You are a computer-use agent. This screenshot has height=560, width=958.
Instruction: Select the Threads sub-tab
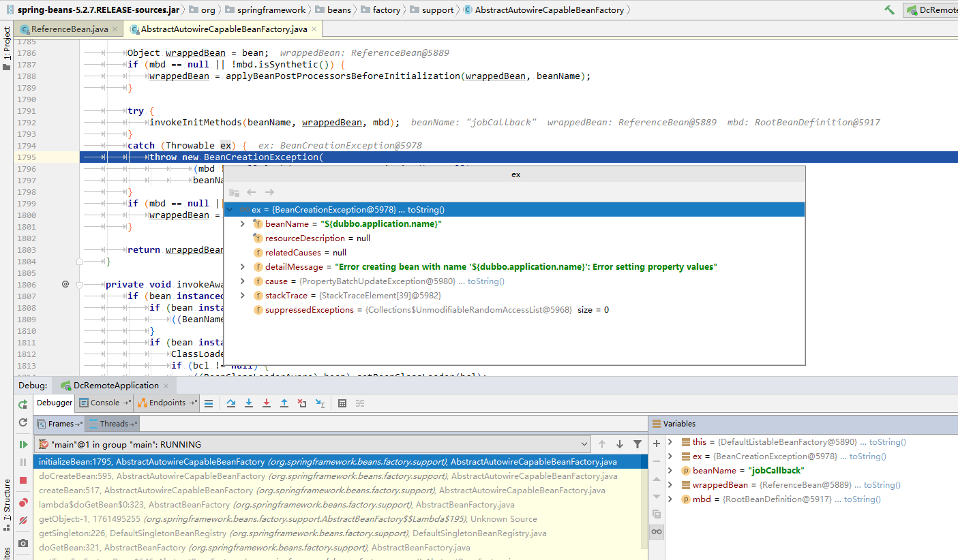pyautogui.click(x=113, y=424)
